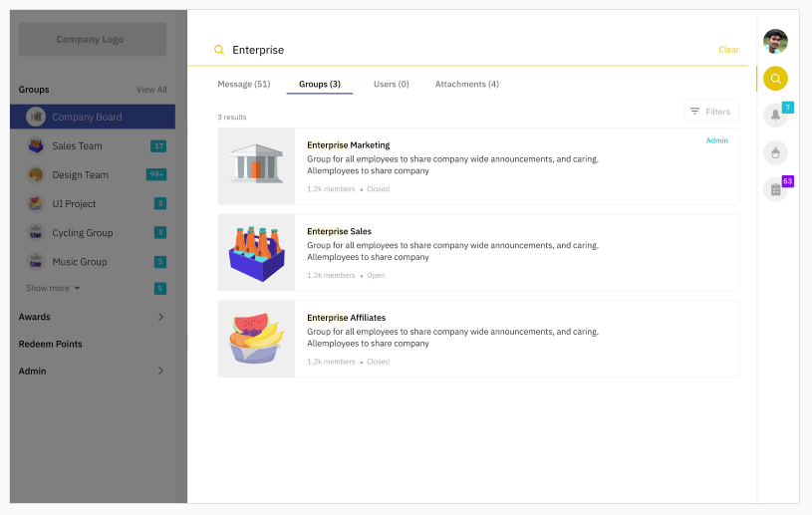Switch to Message (51) tab
Image resolution: width=812 pixels, height=515 pixels.
tap(244, 84)
